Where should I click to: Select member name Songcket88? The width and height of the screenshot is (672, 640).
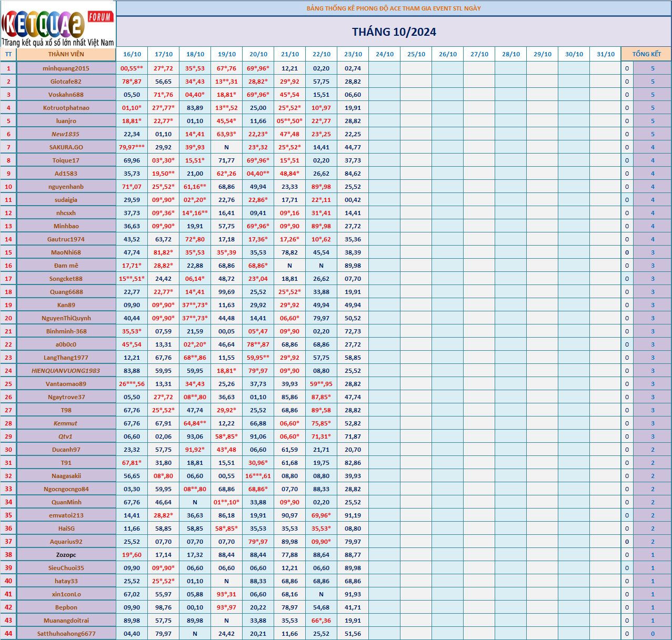[66, 279]
